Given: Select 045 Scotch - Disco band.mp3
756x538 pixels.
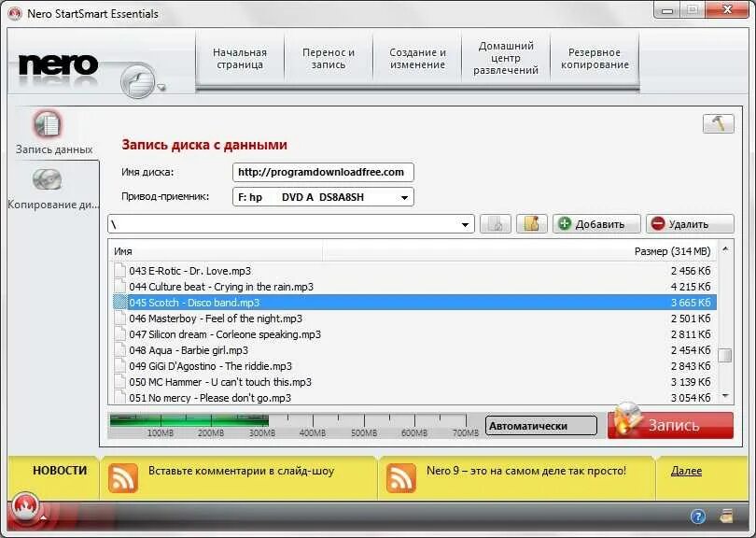Looking at the screenshot, I should pos(414,303).
